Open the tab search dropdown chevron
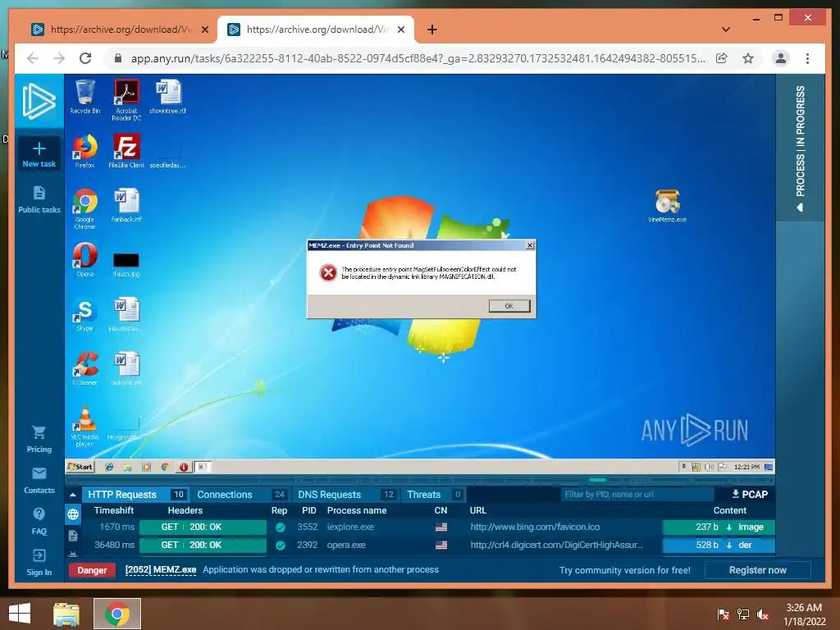 point(725,30)
